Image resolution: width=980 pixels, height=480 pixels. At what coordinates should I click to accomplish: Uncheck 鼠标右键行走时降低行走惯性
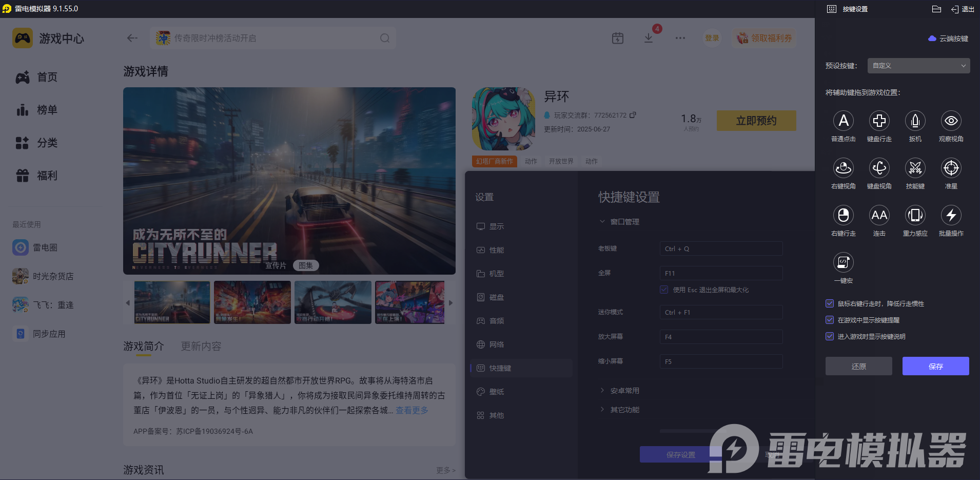coord(829,303)
